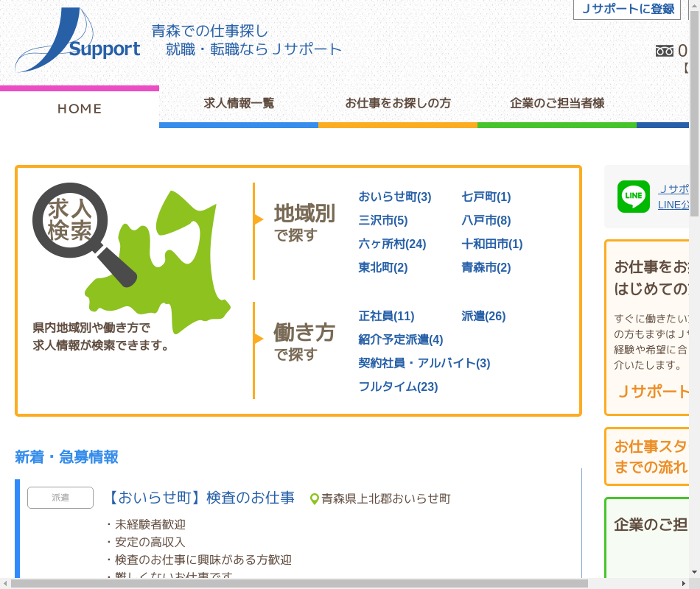Click the 地域別で探す heading

pos(304,222)
